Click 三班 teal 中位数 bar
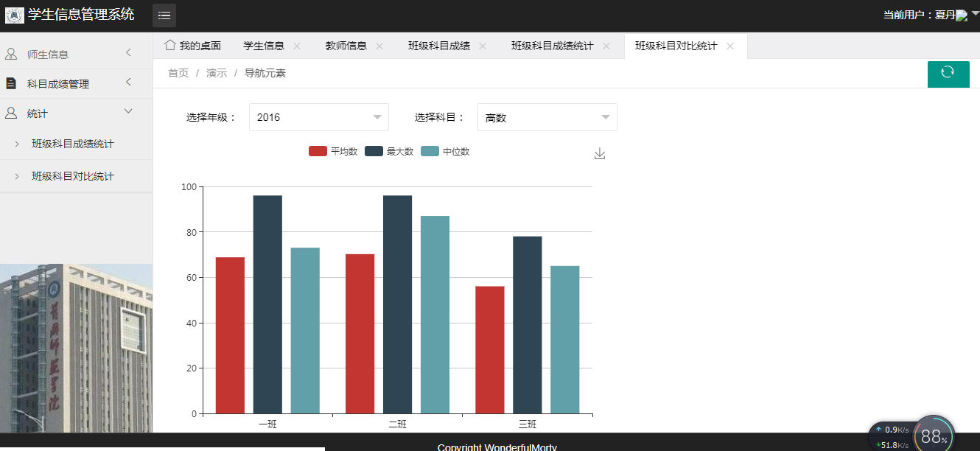Viewport: 980px width, 451px height. coord(565,340)
